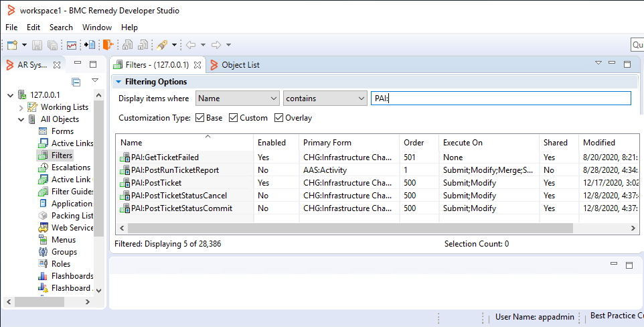
Task: Select Flashboards in the navigator tree
Action: 72,276
